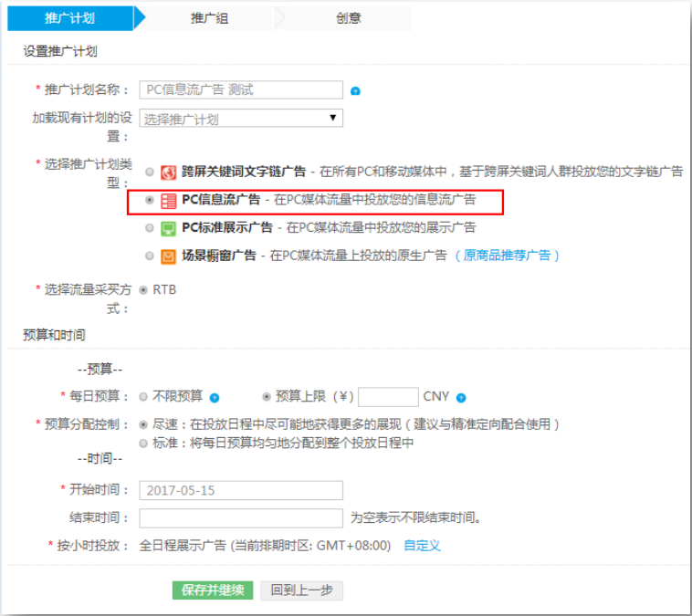Select 标准 budget allocation radio button
This screenshot has width=692, height=616.
[x=143, y=443]
